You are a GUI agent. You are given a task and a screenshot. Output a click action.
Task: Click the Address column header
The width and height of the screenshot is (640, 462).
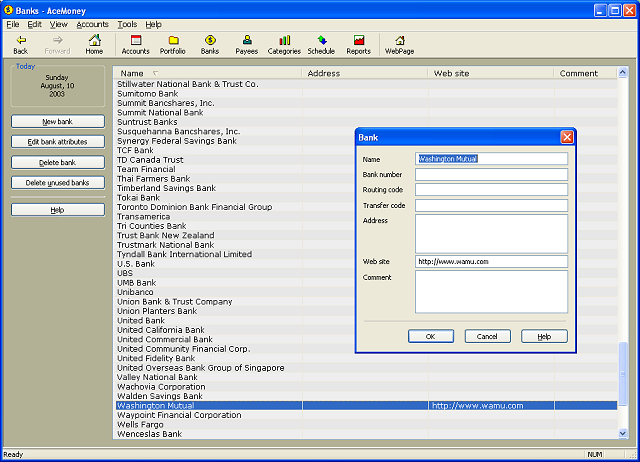click(x=365, y=73)
